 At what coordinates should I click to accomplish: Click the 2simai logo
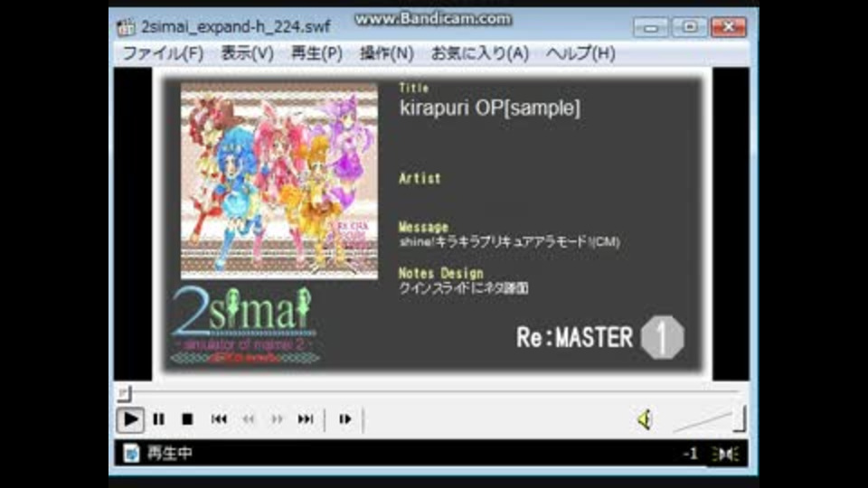pos(243,324)
